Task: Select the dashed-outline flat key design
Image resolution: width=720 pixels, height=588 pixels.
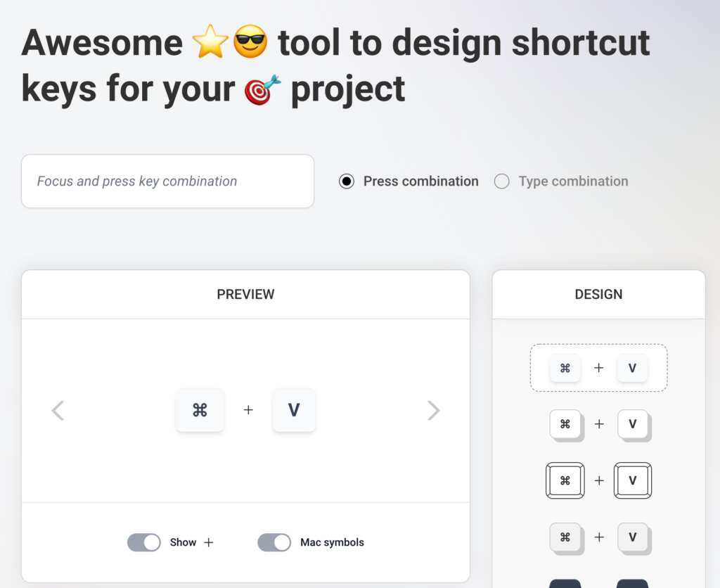Action: [598, 368]
